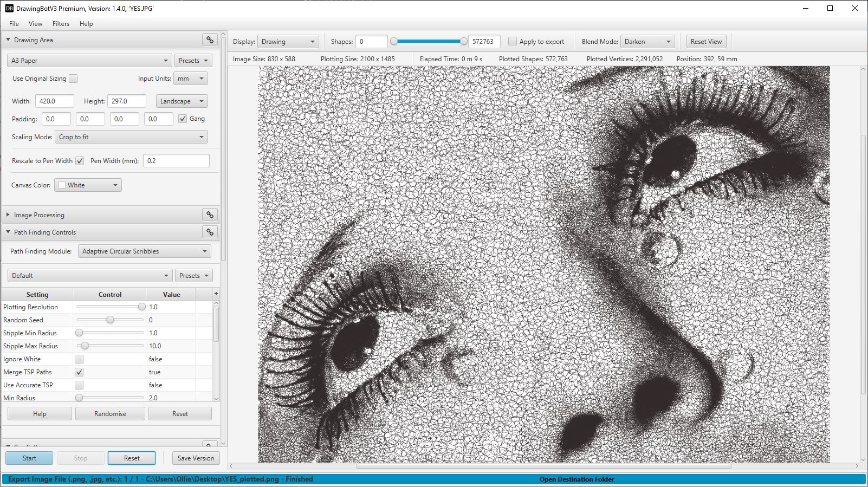Open the File menu
The width and height of the screenshot is (868, 487).
pyautogui.click(x=14, y=24)
